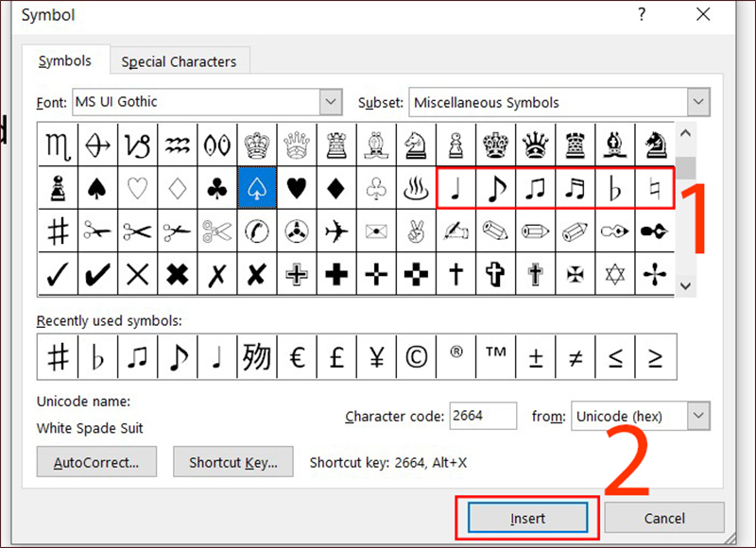
Task: Select the black spade suit symbol
Action: tap(97, 188)
